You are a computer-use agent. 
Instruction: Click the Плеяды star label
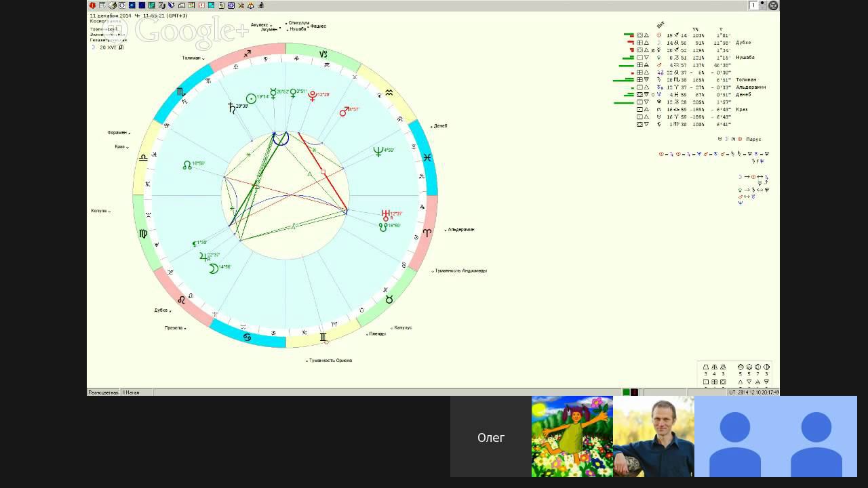[378, 334]
